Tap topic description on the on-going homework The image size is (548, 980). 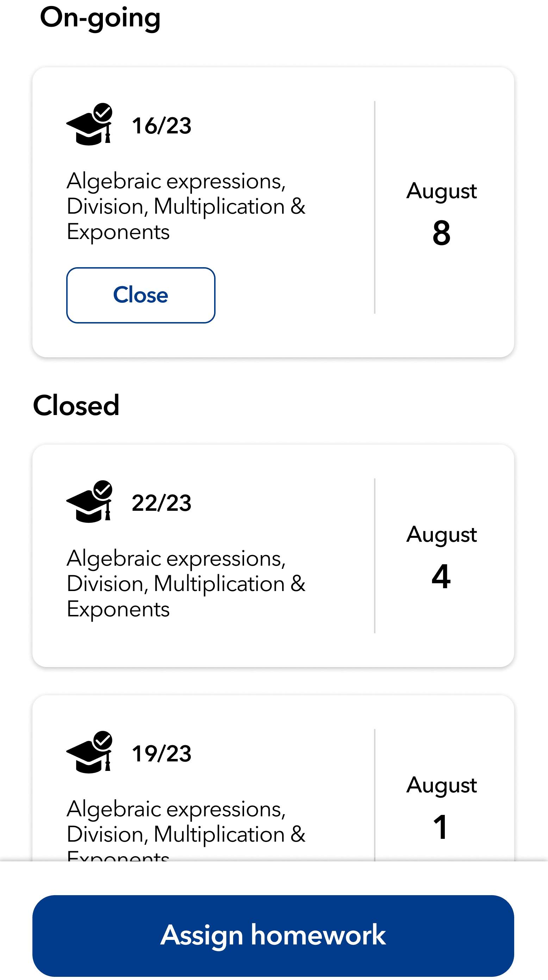tap(186, 206)
